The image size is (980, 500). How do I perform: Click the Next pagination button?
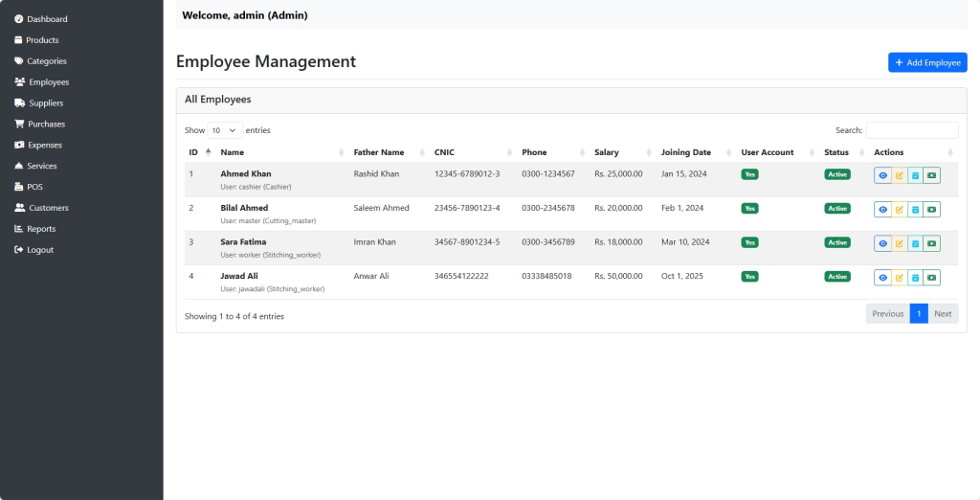pyautogui.click(x=943, y=314)
